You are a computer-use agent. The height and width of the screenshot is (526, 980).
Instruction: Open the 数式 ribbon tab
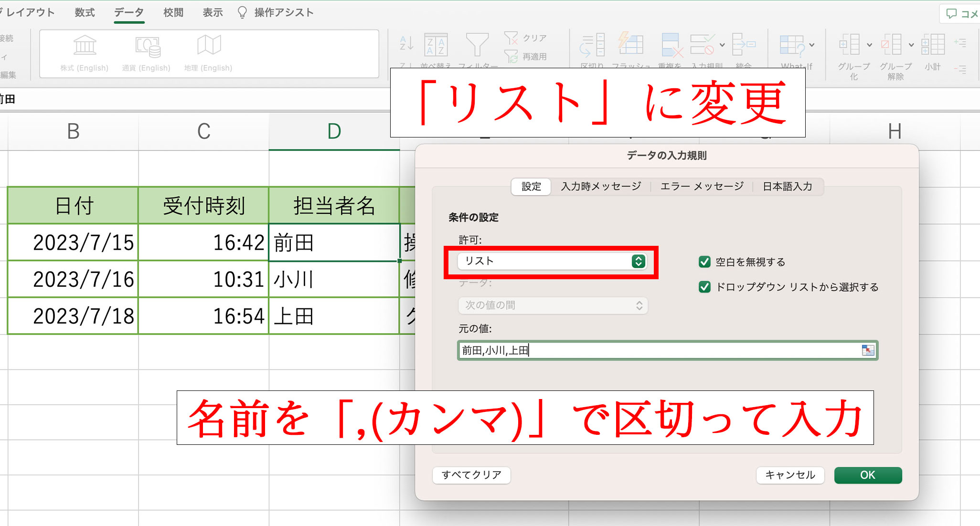(85, 12)
